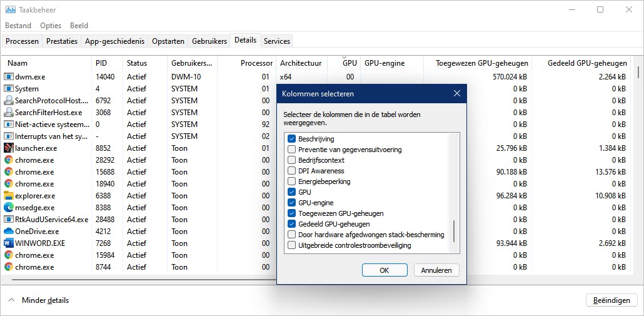Confirm column selection with OK

[x=384, y=270]
